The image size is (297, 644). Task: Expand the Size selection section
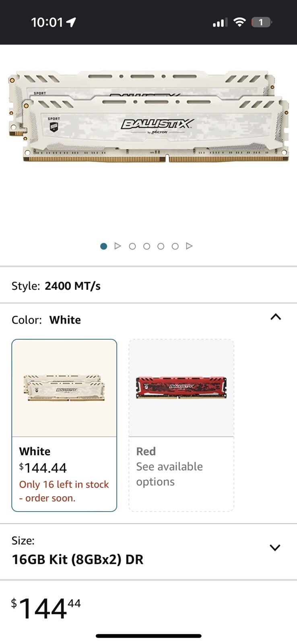tap(275, 548)
